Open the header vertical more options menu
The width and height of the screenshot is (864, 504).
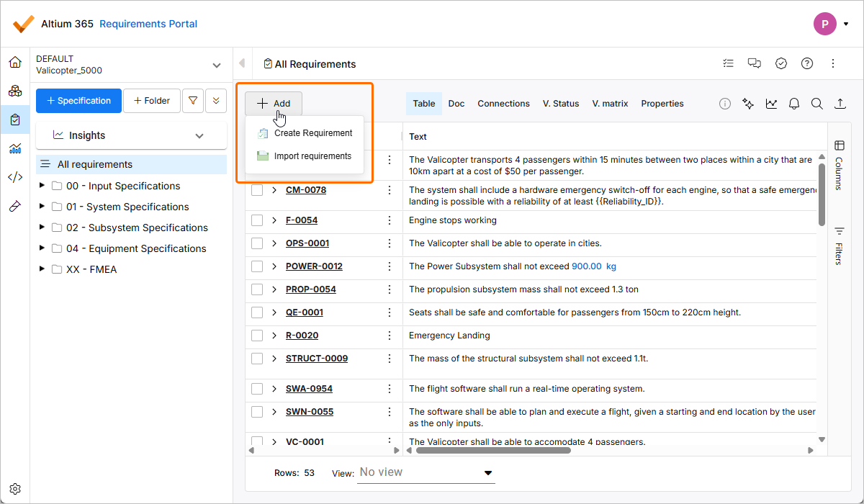click(x=833, y=63)
